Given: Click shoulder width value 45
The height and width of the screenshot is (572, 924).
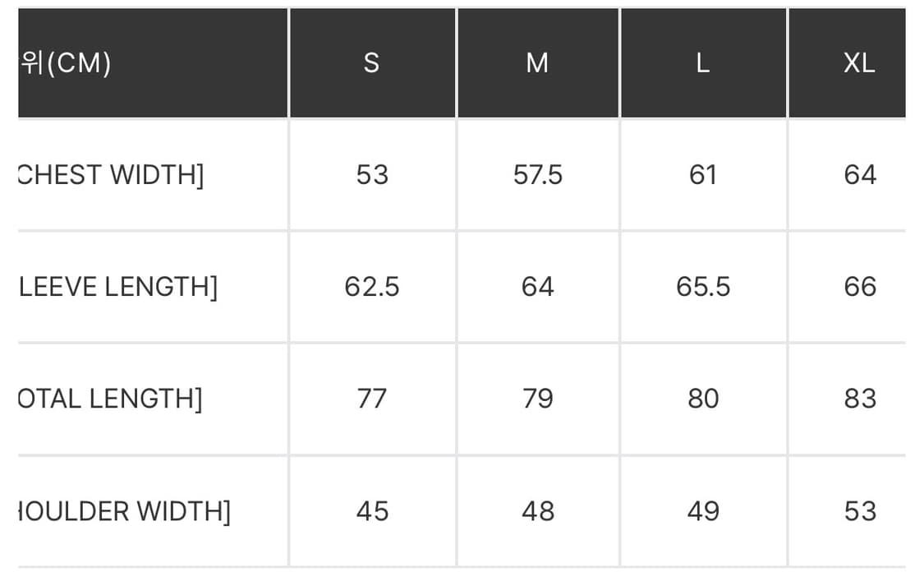Looking at the screenshot, I should 372,511.
